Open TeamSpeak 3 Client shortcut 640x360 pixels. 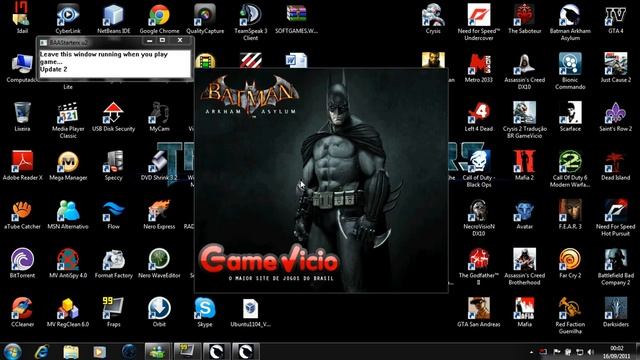point(251,16)
